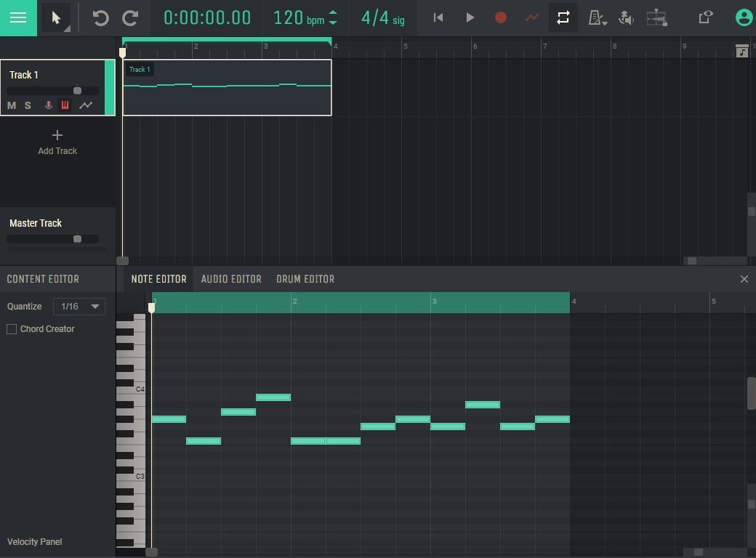756x558 pixels.
Task: Open the Quantize dropdown
Action: click(x=79, y=306)
